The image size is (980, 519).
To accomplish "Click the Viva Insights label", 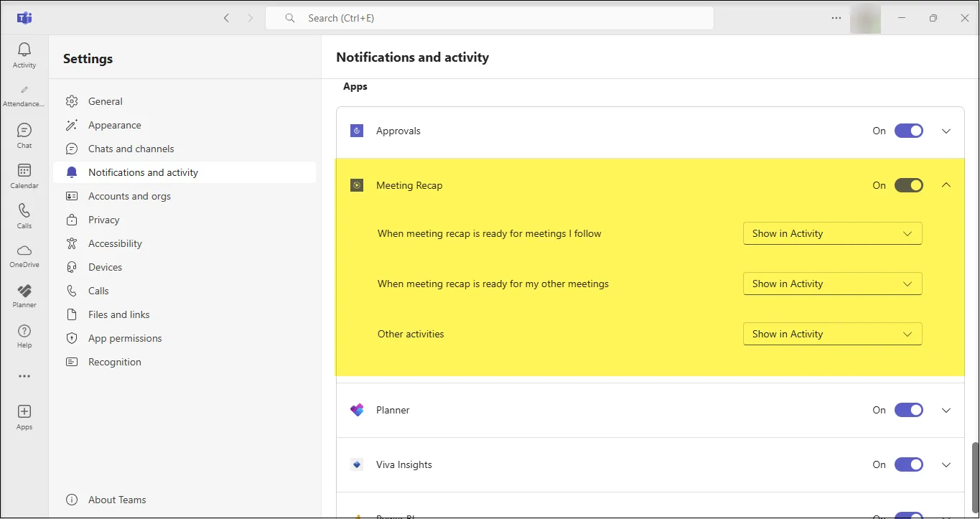I will [x=404, y=464].
